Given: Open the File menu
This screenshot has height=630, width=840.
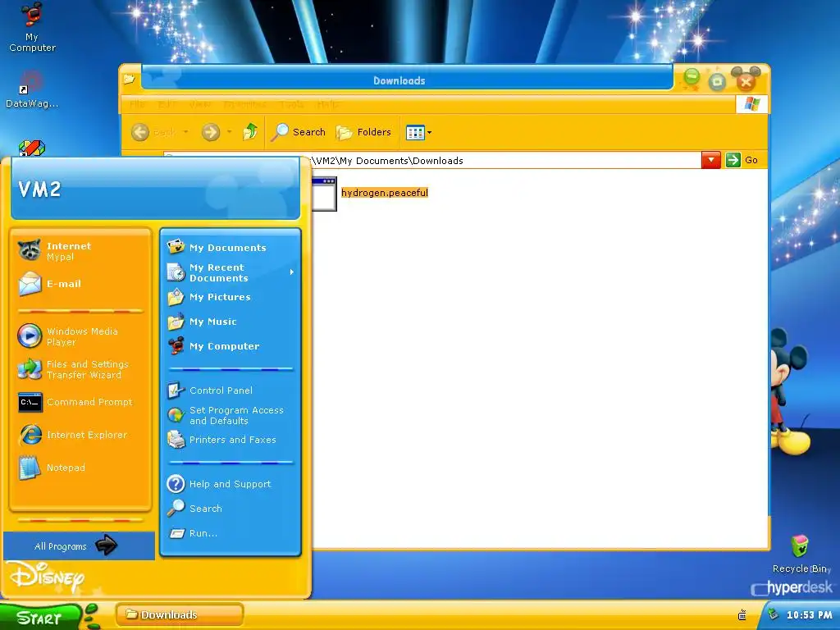Looking at the screenshot, I should pos(137,104).
